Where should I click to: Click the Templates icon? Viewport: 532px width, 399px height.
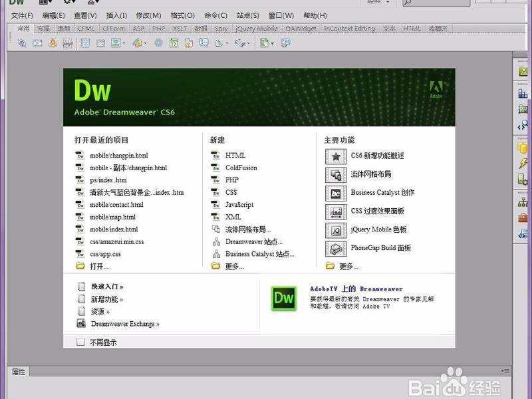[x=264, y=43]
